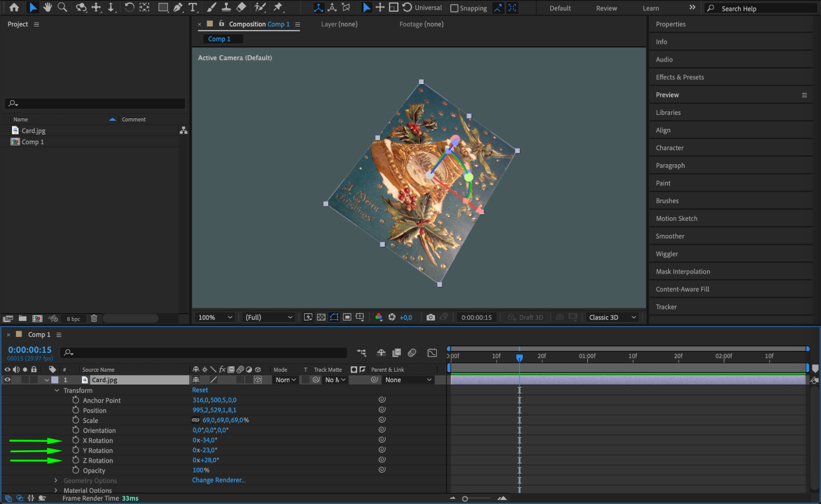Open the Effects & Presets panel
The width and height of the screenshot is (821, 504).
(680, 77)
